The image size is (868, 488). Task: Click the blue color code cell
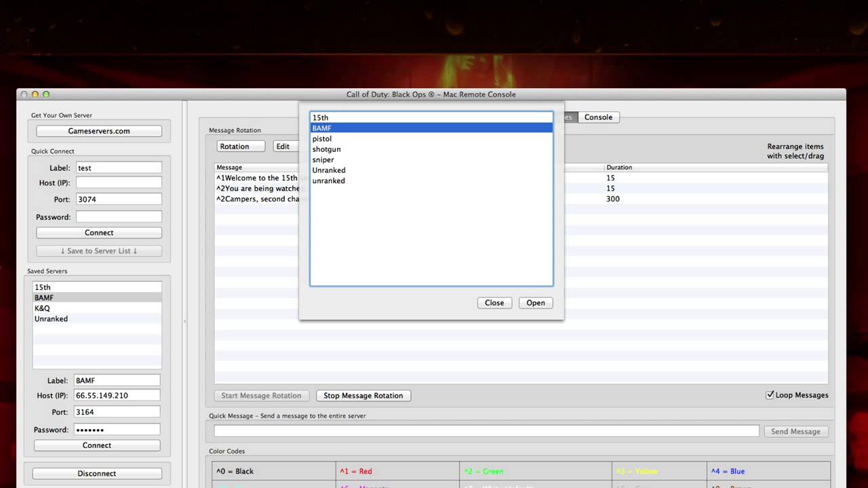(768, 471)
